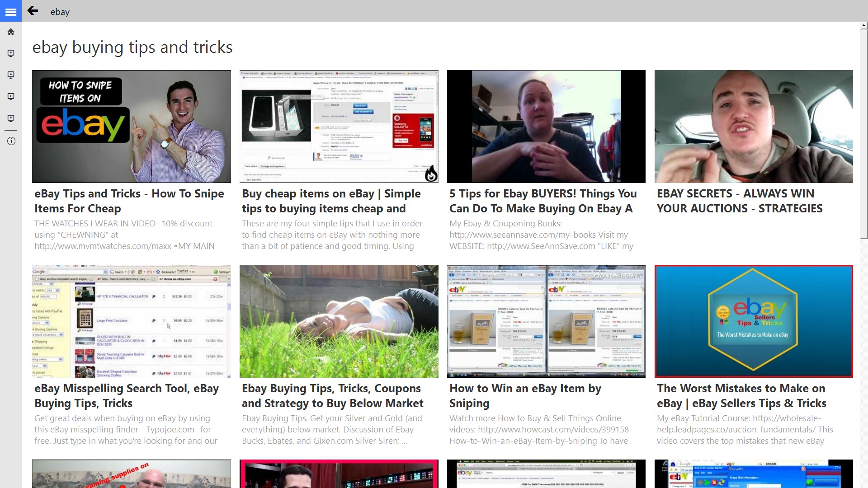Screen dimensions: 868x488
Task: Click description 'My eBay Tutorial Course'
Action: (x=745, y=430)
